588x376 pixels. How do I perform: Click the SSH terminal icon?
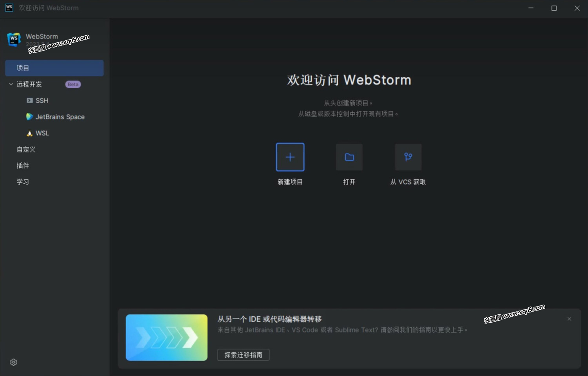[x=29, y=100]
